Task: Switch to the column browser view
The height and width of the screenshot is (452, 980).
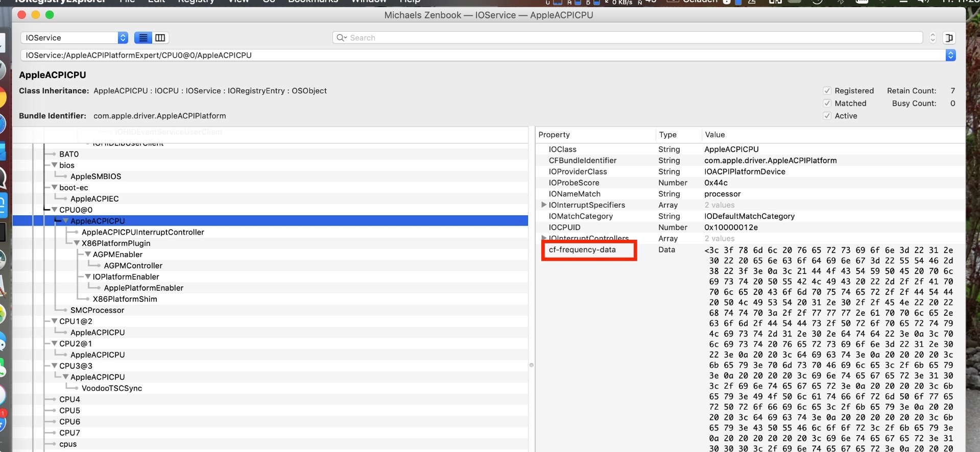Action: 160,38
